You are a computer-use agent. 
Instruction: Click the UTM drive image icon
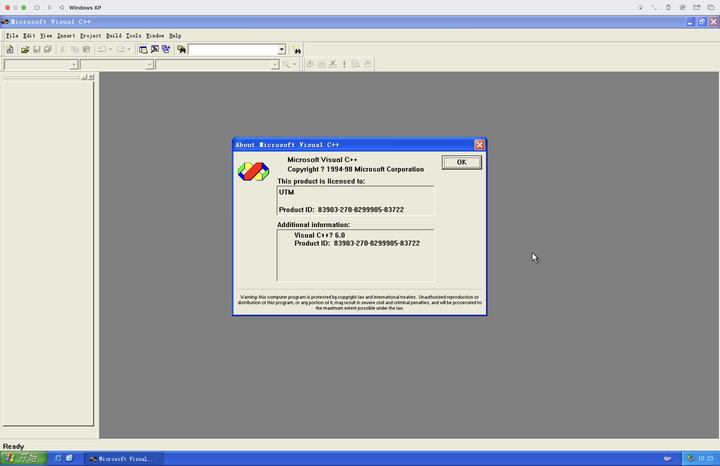tap(682, 7)
